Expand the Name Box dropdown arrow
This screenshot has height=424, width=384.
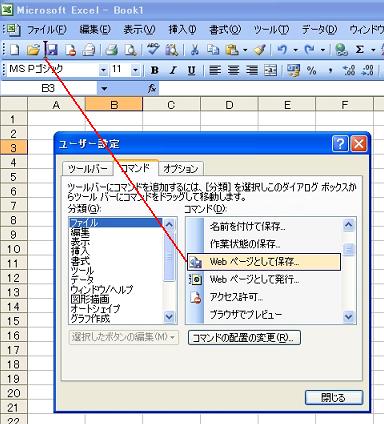[x=104, y=89]
